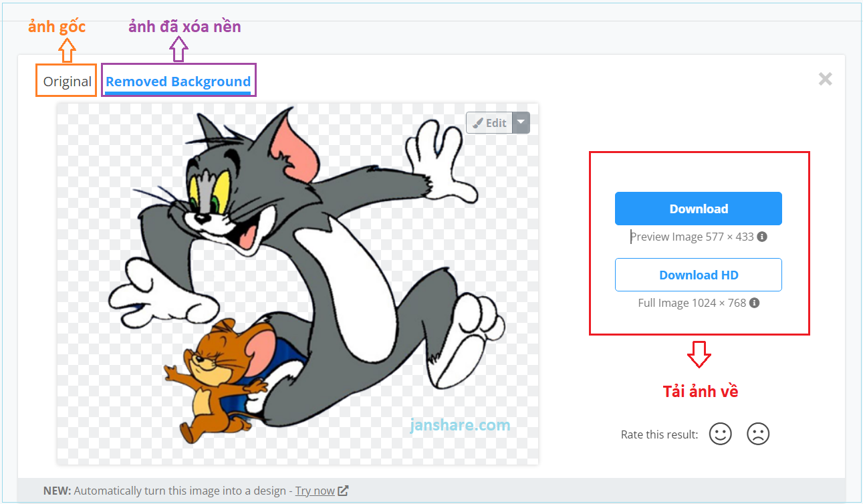Open info icon next to Preview Image size

pyautogui.click(x=762, y=237)
